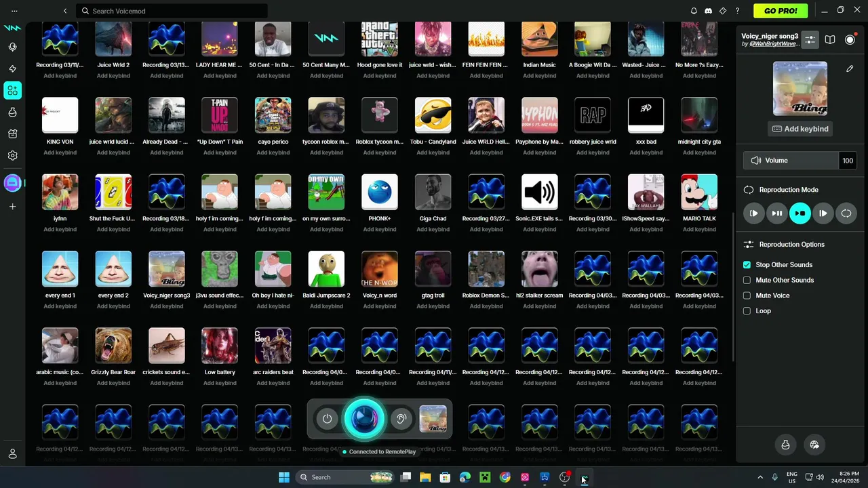Select the record circle tab in sound panel
The width and height of the screenshot is (868, 488).
pos(850,40)
